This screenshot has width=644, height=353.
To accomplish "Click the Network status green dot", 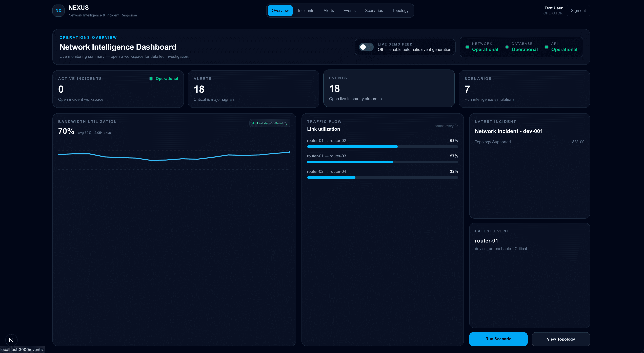I will [467, 47].
